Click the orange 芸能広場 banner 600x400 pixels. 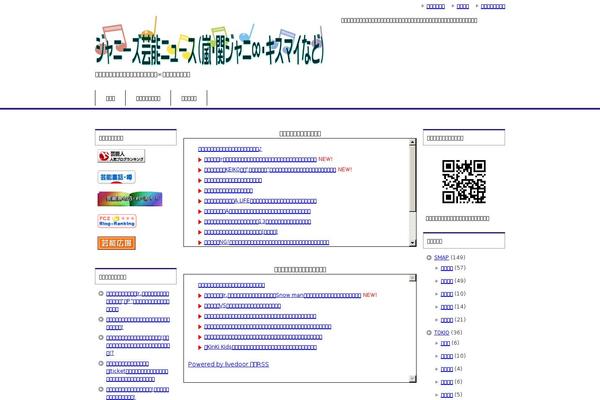[116, 243]
